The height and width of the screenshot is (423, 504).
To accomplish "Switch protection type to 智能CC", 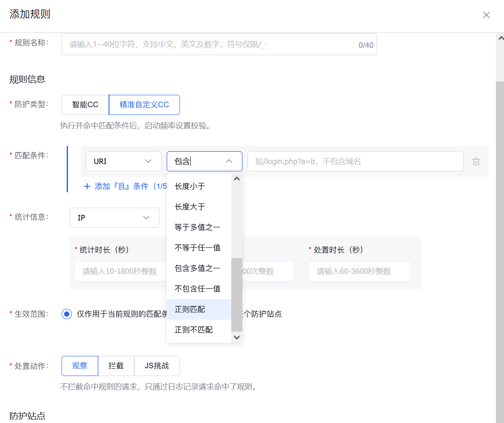I will (85, 105).
